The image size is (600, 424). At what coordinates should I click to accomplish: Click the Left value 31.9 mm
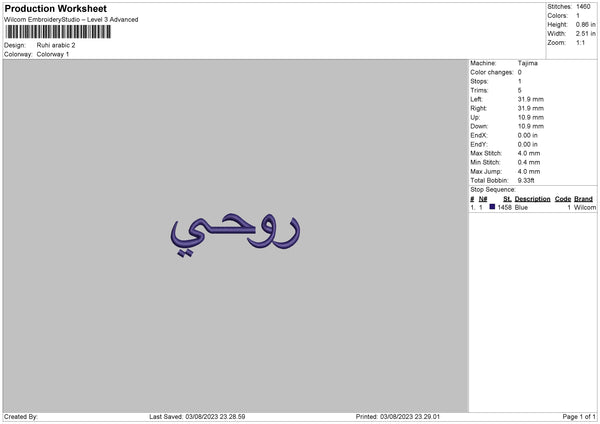(530, 99)
